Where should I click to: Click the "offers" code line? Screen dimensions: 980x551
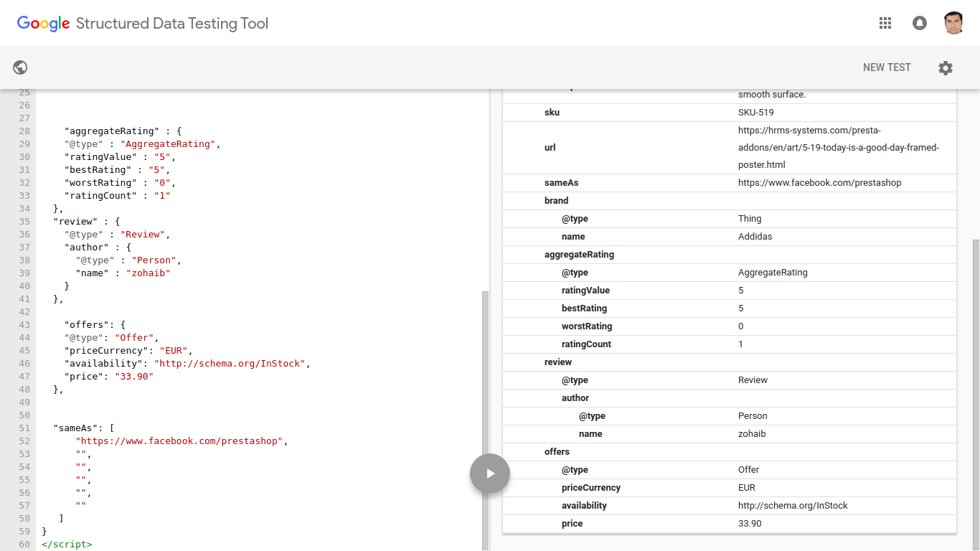(x=95, y=325)
